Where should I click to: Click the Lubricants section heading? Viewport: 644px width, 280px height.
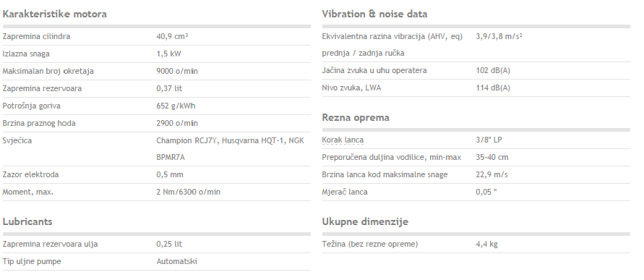point(27,221)
